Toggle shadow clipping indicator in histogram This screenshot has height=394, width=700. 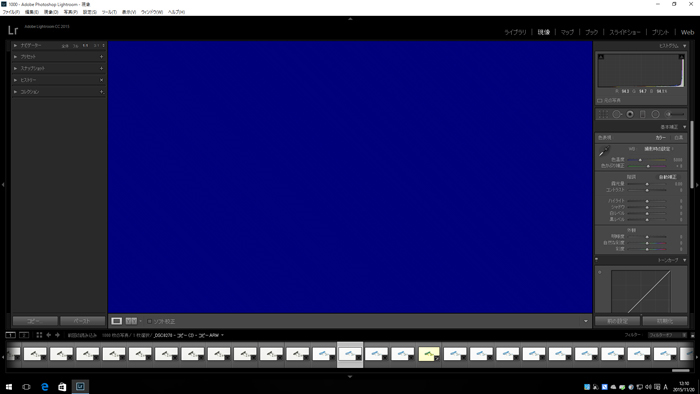click(x=601, y=57)
